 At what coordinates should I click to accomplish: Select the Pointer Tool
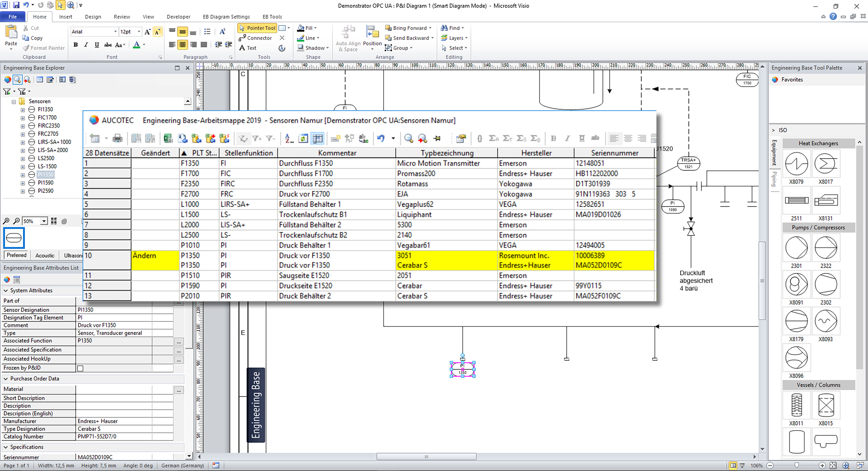coord(257,28)
